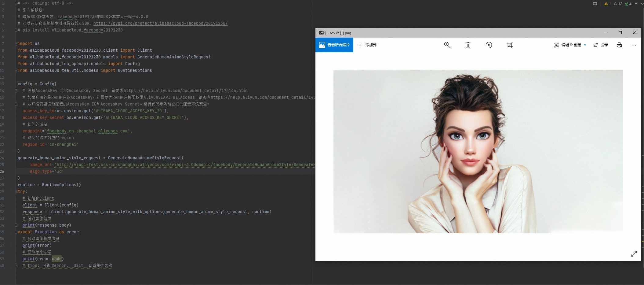Click the share icon labeled 分享
This screenshot has height=285, width=644.
pyautogui.click(x=601, y=45)
